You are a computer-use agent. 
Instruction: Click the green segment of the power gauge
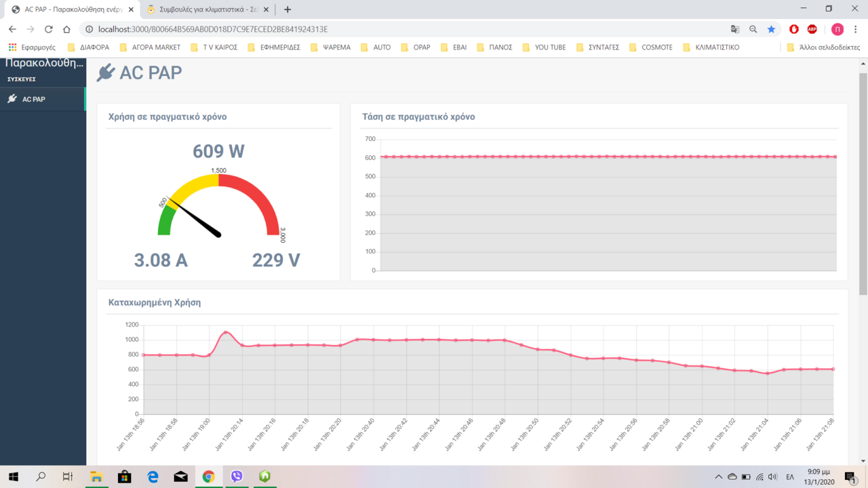pyautogui.click(x=165, y=220)
